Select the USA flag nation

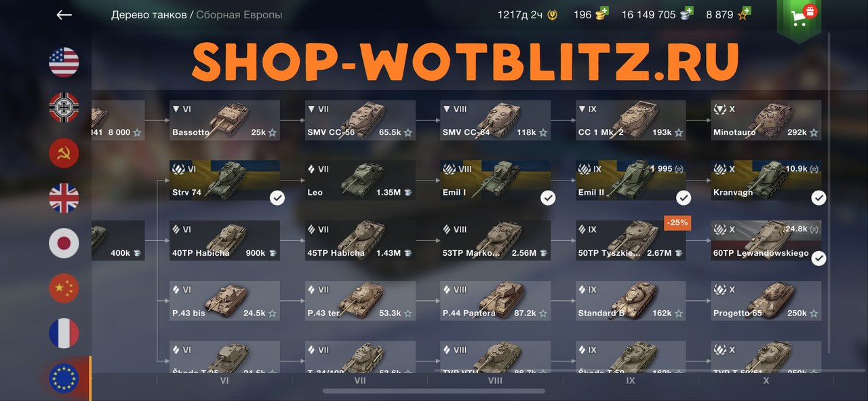(64, 62)
